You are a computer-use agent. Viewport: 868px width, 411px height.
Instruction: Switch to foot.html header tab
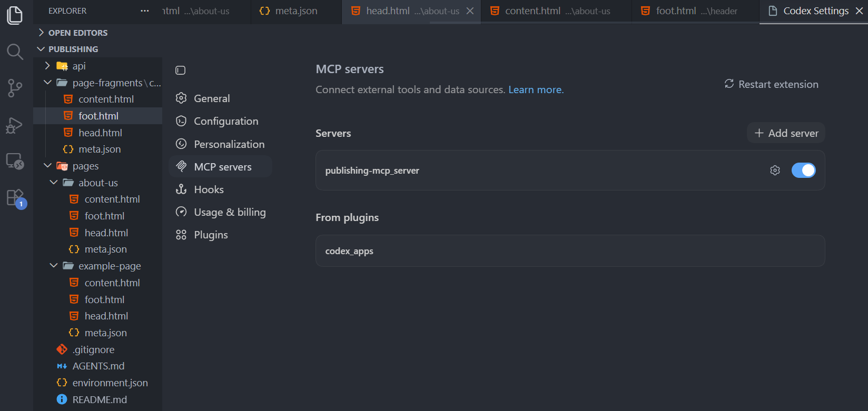tap(695, 11)
